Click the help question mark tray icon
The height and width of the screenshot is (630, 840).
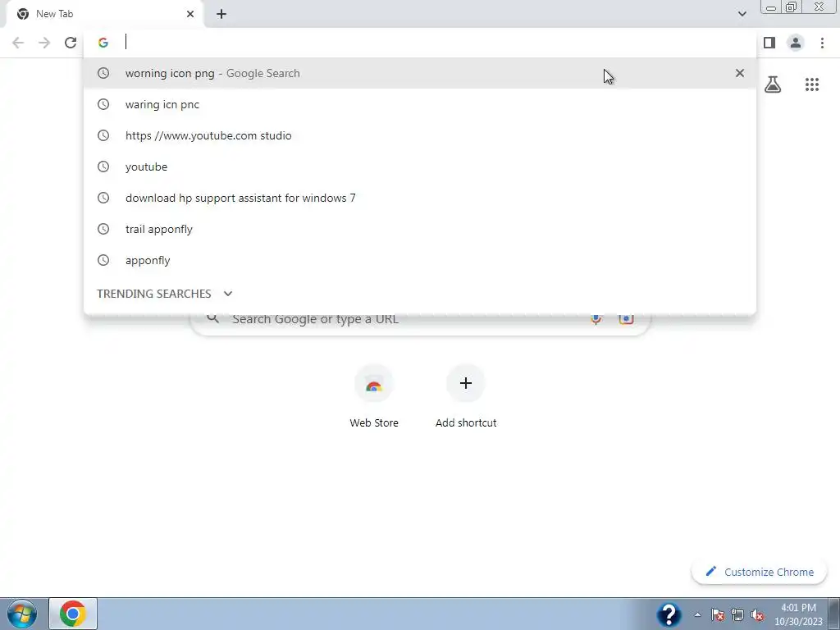pyautogui.click(x=669, y=614)
